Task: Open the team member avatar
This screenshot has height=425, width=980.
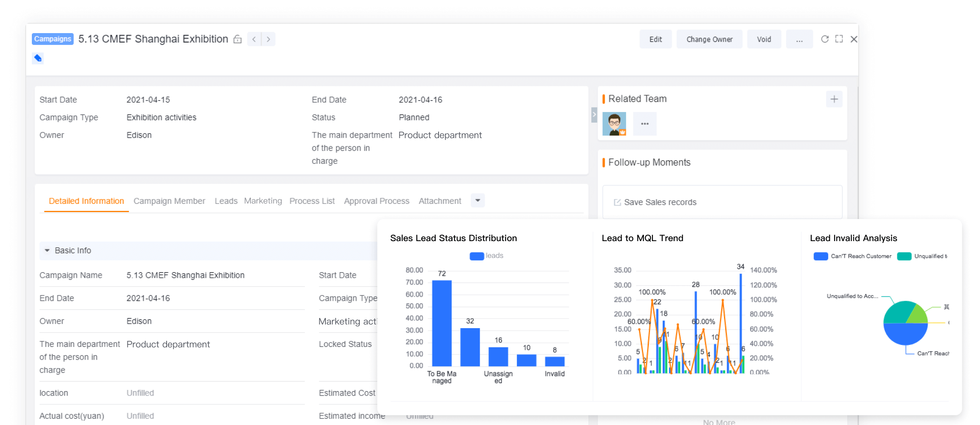Action: click(x=614, y=124)
